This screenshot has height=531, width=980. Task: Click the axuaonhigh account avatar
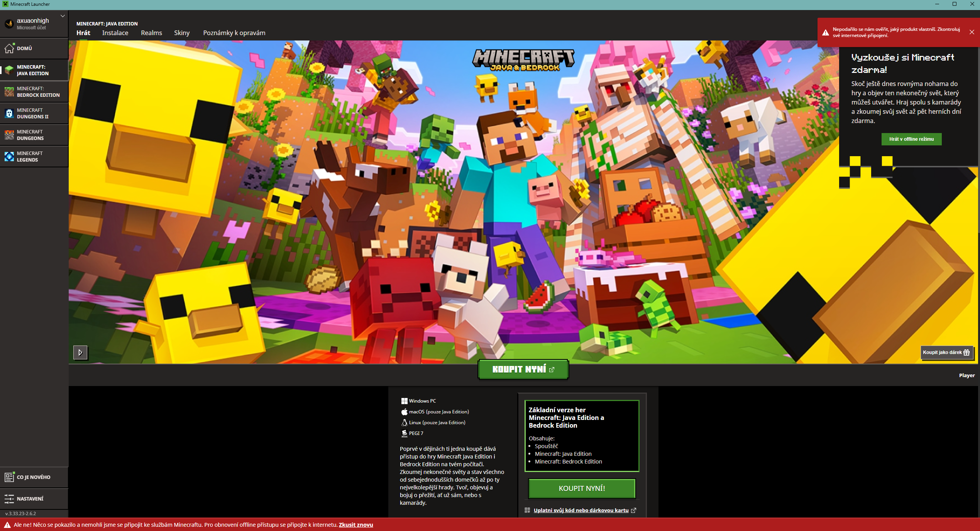click(x=9, y=24)
